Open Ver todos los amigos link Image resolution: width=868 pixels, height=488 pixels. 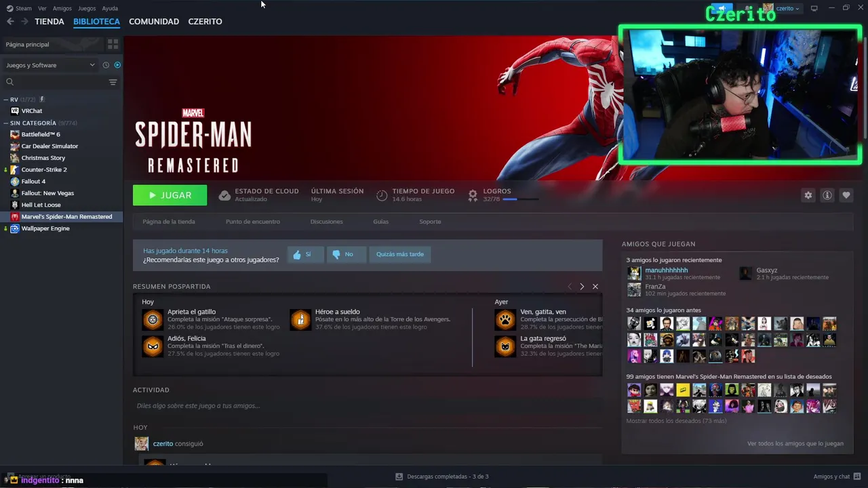795,444
